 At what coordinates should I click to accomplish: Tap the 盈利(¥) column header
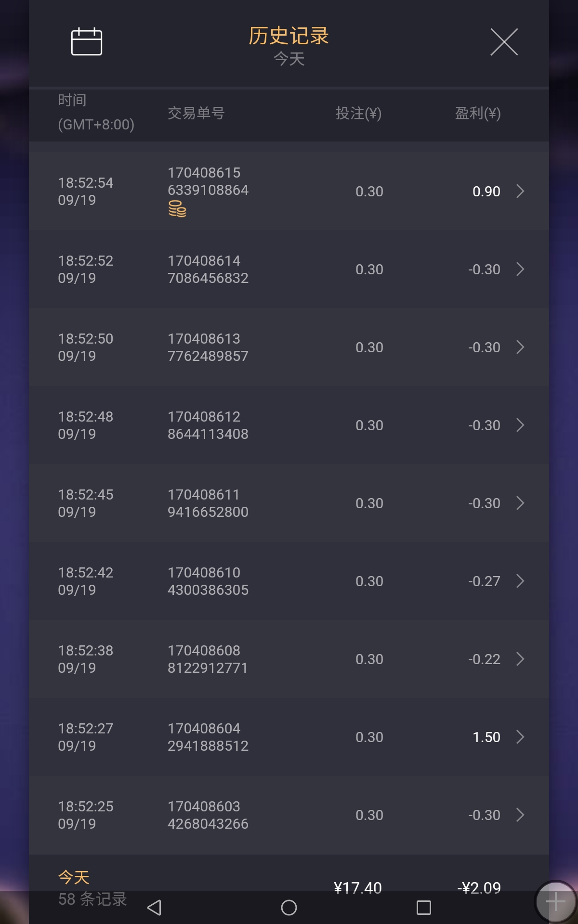478,113
